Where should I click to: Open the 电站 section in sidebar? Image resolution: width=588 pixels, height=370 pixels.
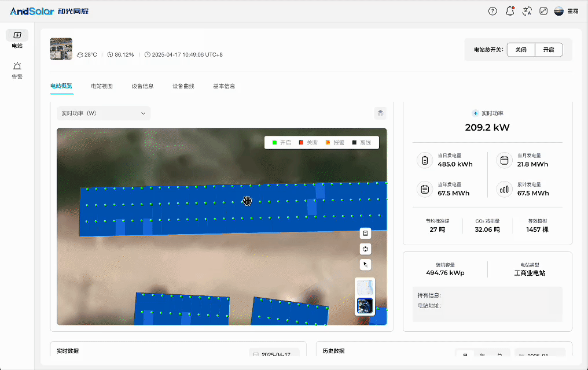coord(17,39)
